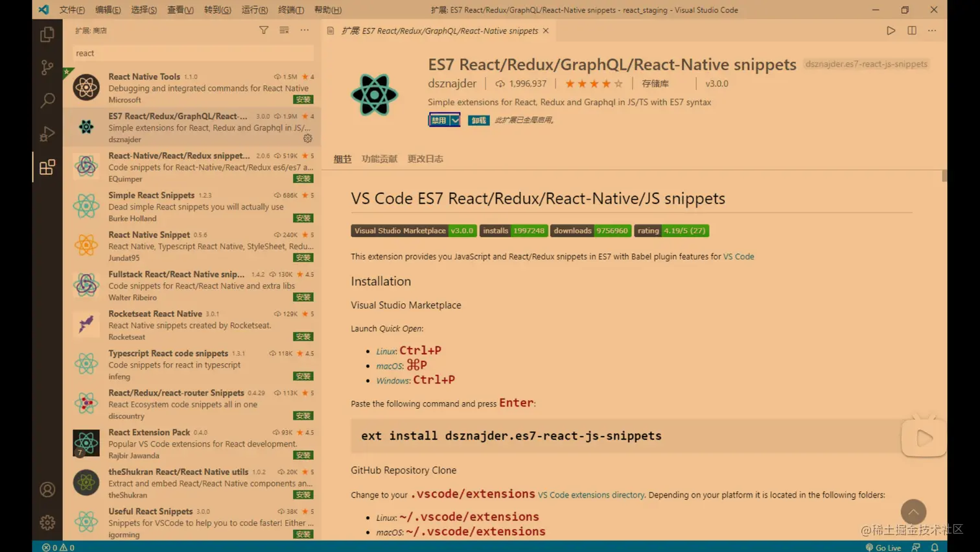Viewport: 980px width, 552px height.
Task: Click the 禁用 disable button
Action: [439, 120]
